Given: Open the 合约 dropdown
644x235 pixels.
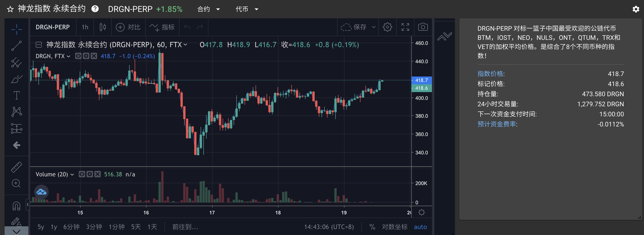Looking at the screenshot, I should click(208, 9).
